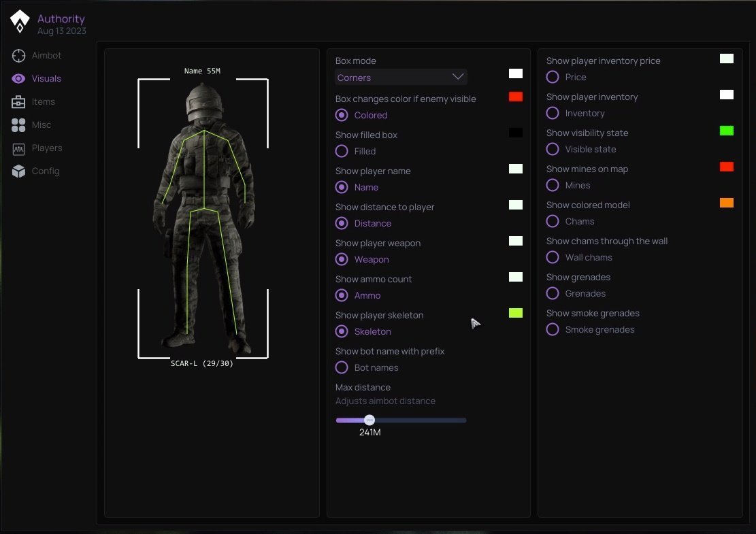This screenshot has width=756, height=534.
Task: Pick the green visibility state color swatch
Action: (x=727, y=131)
